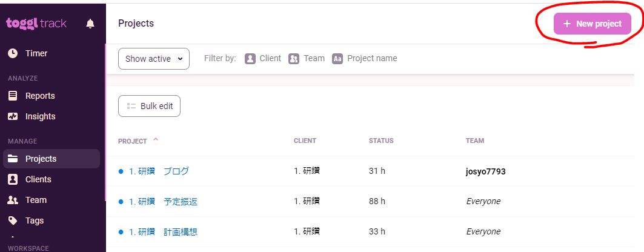The image size is (644, 252).
Task: Filter by Project name
Action: (x=337, y=59)
